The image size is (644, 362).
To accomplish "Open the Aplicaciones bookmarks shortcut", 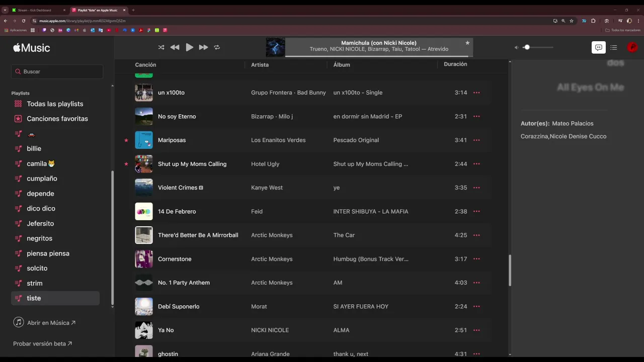I will pyautogui.click(x=16, y=30).
